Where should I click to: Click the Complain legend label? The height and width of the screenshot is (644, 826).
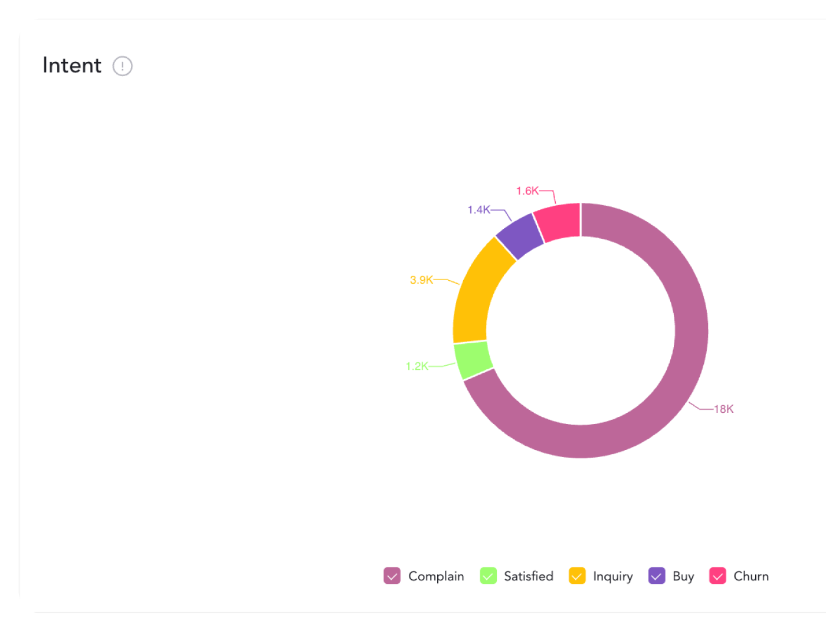[436, 576]
